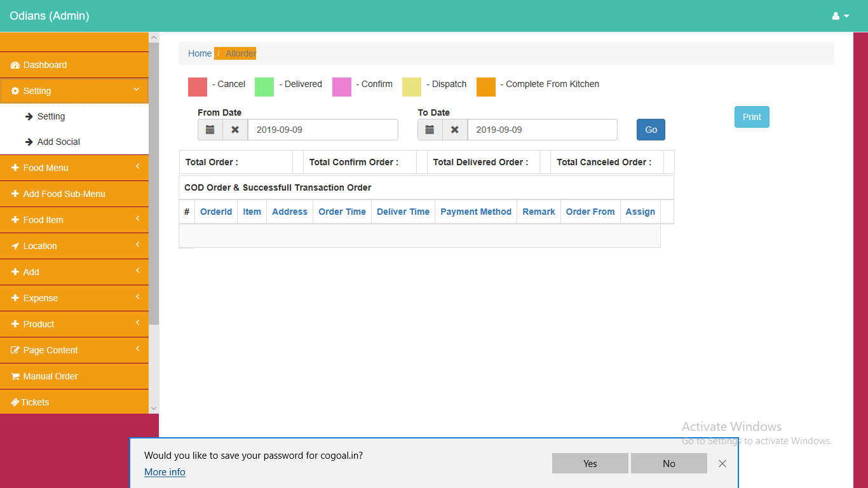Click the Tickets icon in sidebar

(x=15, y=402)
